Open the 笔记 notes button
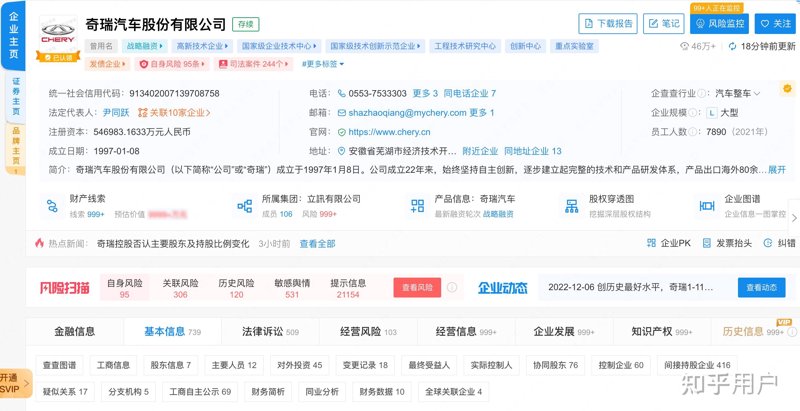Viewport: 800px width, 411px height. click(664, 23)
